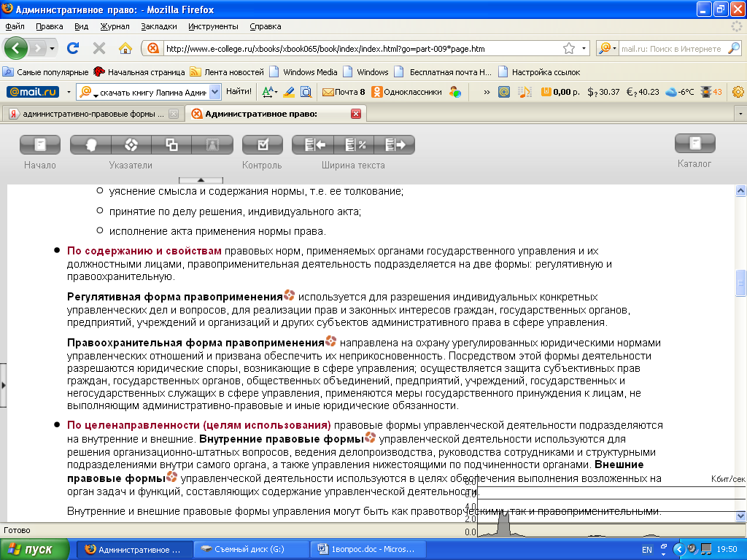747x560 pixels.
Task: Open the пуск Start button
Action: coord(34,549)
